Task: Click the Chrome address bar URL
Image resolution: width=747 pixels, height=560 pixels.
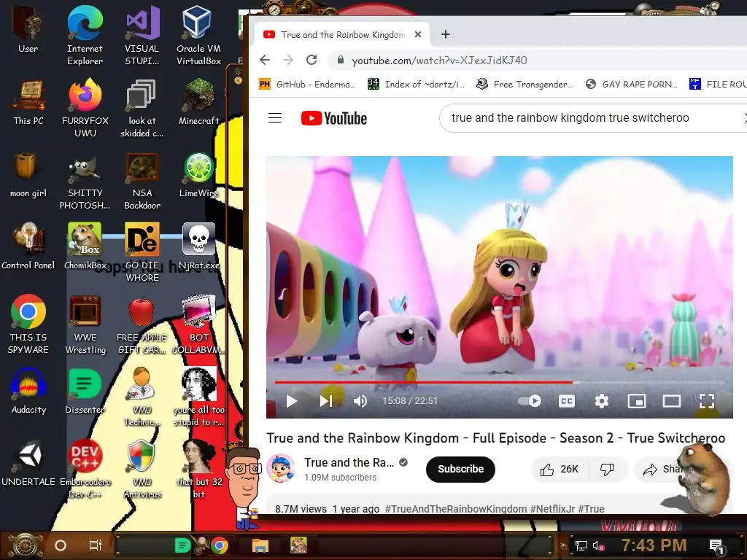Action: point(439,61)
